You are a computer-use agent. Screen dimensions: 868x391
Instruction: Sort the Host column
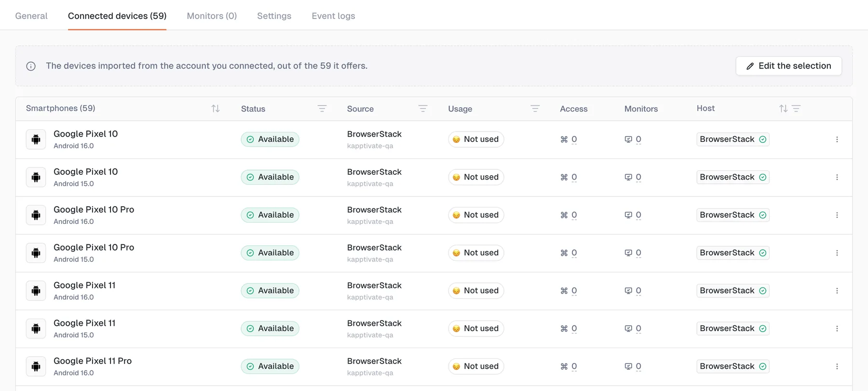click(x=783, y=109)
